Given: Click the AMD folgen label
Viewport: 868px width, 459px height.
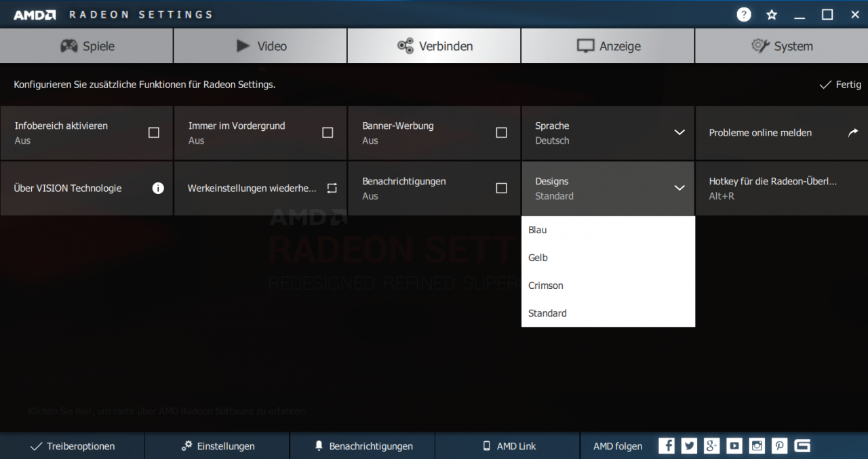Looking at the screenshot, I should [x=618, y=446].
